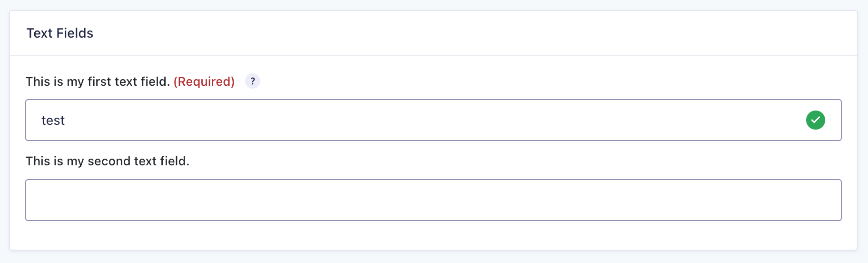Click the middle of the second text field
Screen dimensions: 868x263
(434, 200)
